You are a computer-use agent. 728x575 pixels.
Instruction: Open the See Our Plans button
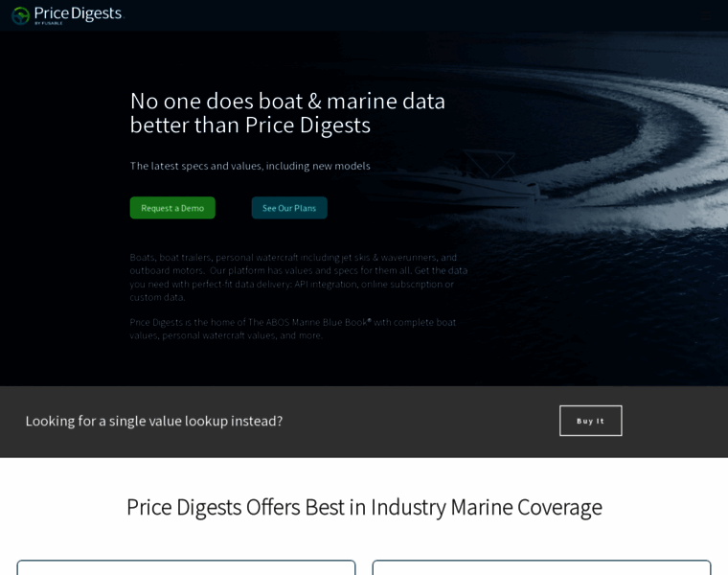click(x=289, y=208)
